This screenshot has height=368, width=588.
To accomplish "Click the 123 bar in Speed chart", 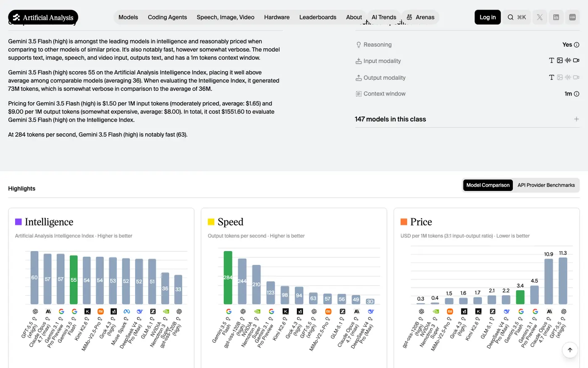I will 270,293.
